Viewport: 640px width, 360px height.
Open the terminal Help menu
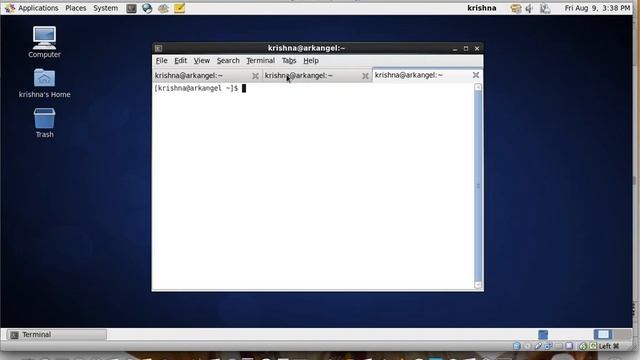click(x=311, y=60)
